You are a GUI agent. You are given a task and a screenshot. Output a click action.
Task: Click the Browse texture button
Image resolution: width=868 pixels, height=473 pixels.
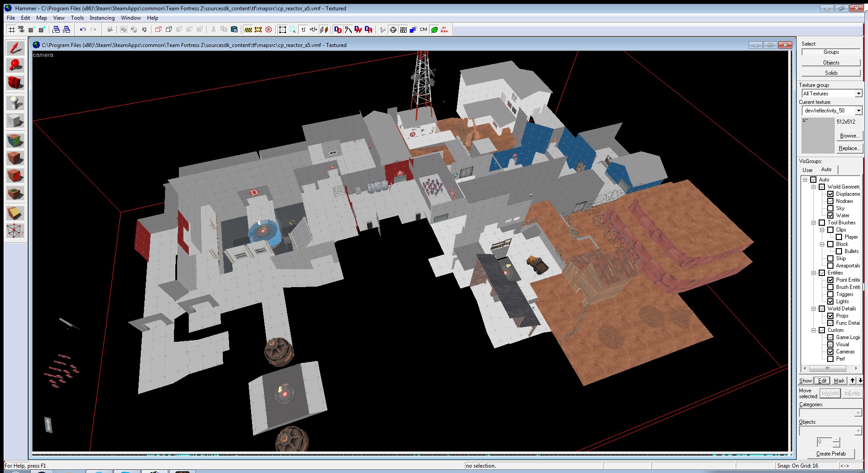point(849,136)
